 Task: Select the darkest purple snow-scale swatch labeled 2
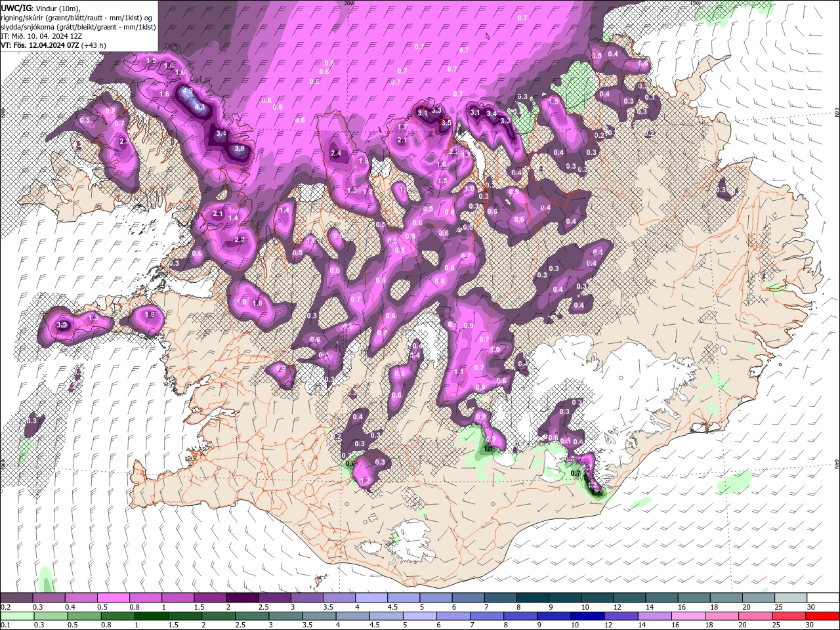coord(242,597)
